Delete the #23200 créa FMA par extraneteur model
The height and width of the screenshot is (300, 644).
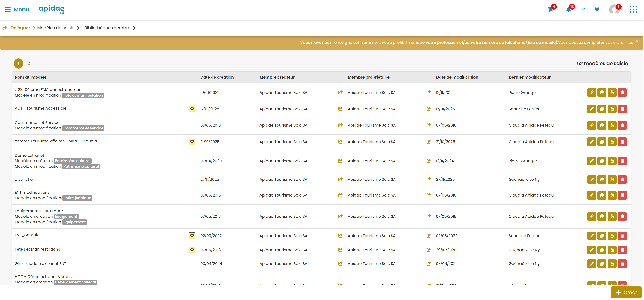tap(622, 93)
